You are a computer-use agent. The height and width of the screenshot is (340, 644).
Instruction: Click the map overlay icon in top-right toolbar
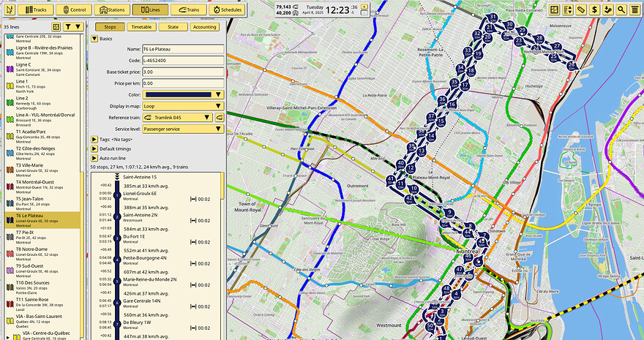coord(555,10)
